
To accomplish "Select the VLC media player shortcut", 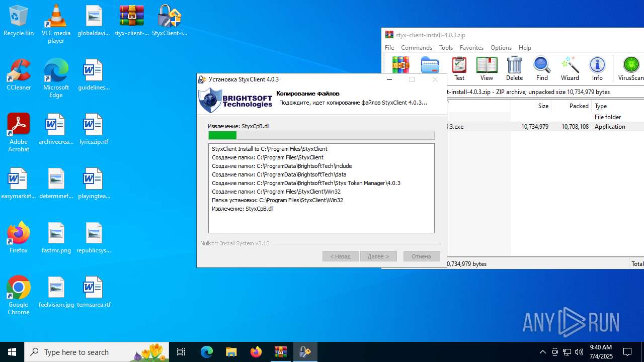I will point(56,24).
